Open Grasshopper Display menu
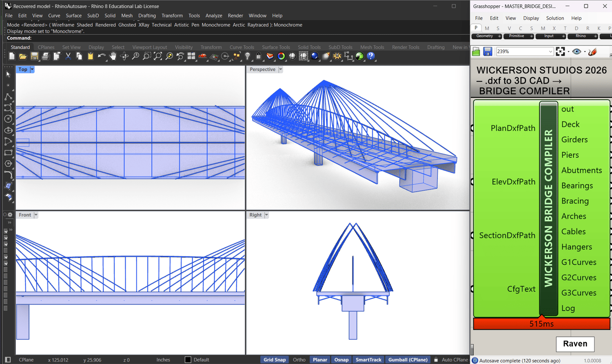Screen dimensions: 612x364 click(x=531, y=18)
